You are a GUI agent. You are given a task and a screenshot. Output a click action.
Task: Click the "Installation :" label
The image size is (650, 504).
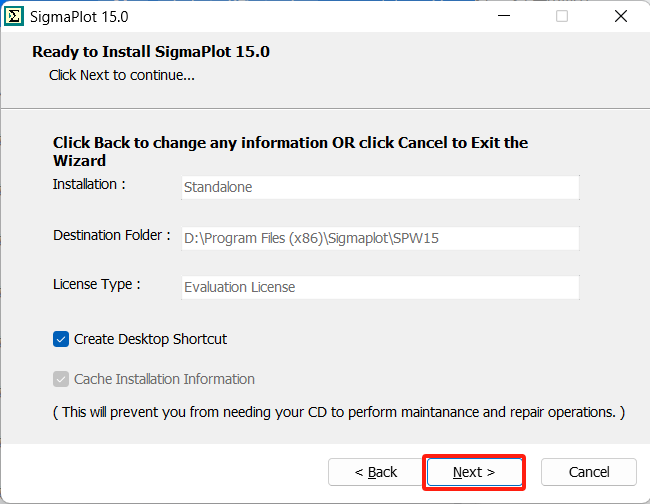89,184
